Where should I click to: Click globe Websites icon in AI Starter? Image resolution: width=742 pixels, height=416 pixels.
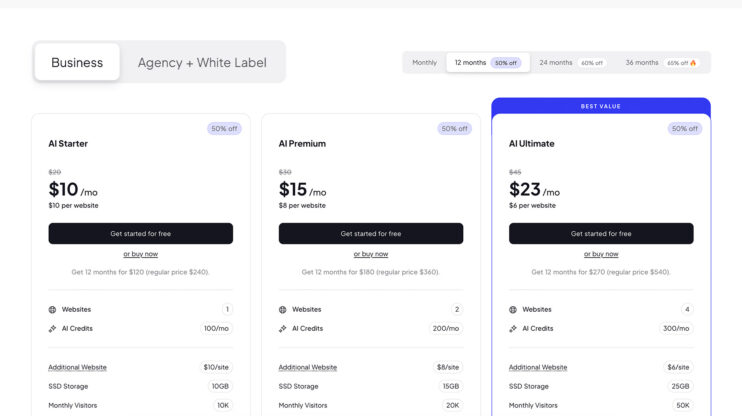(53, 310)
